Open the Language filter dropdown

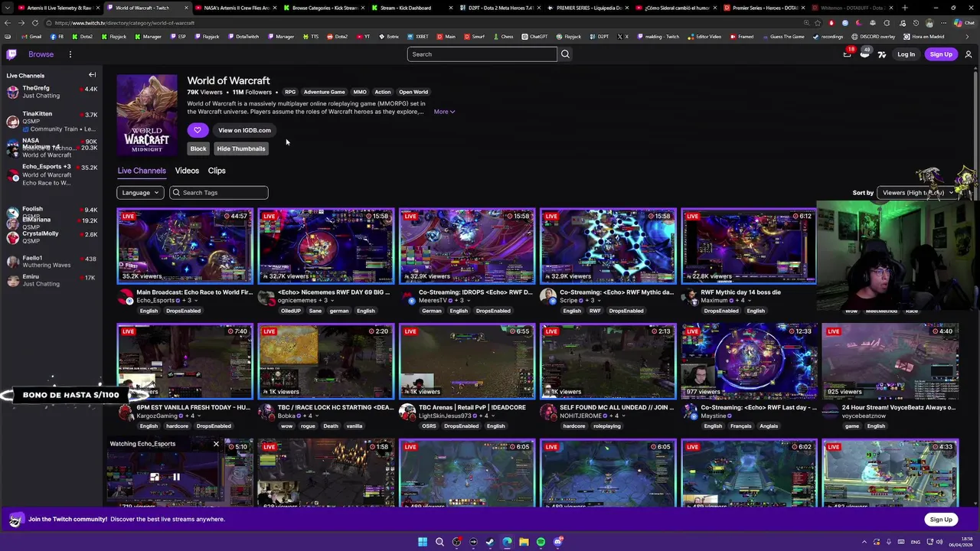point(139,193)
